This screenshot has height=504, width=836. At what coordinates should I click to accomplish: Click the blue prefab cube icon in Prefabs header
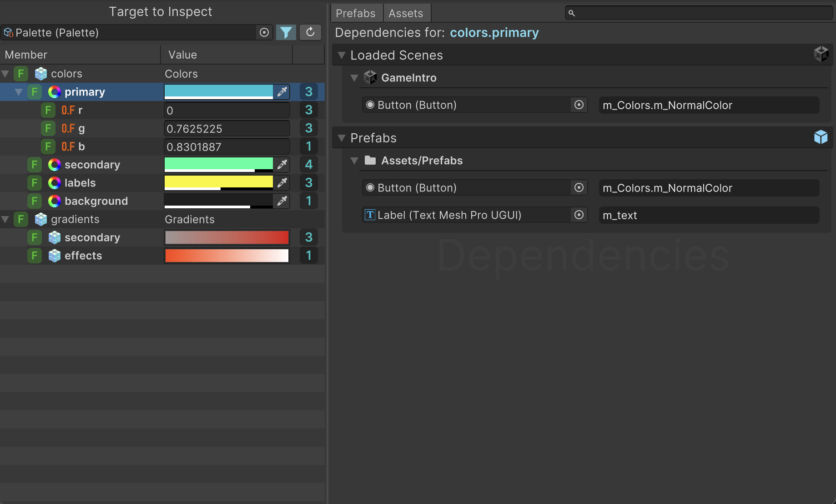(821, 137)
